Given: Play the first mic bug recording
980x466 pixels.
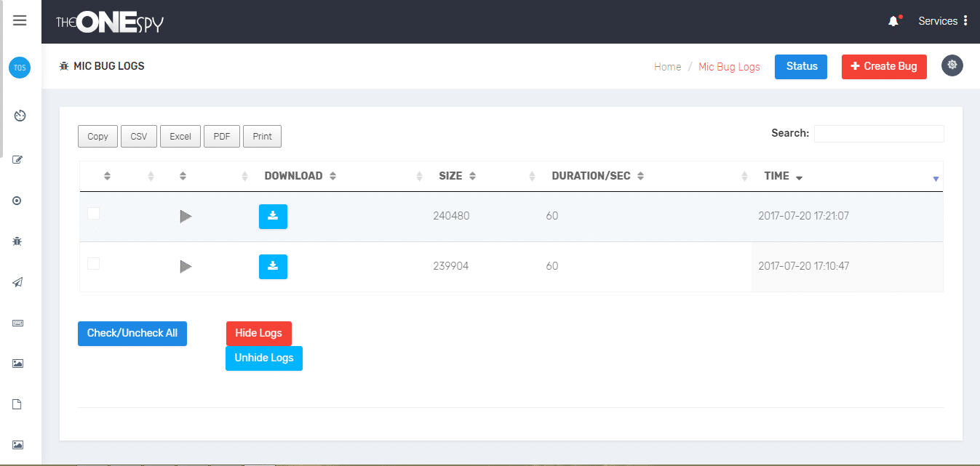Looking at the screenshot, I should point(186,217).
